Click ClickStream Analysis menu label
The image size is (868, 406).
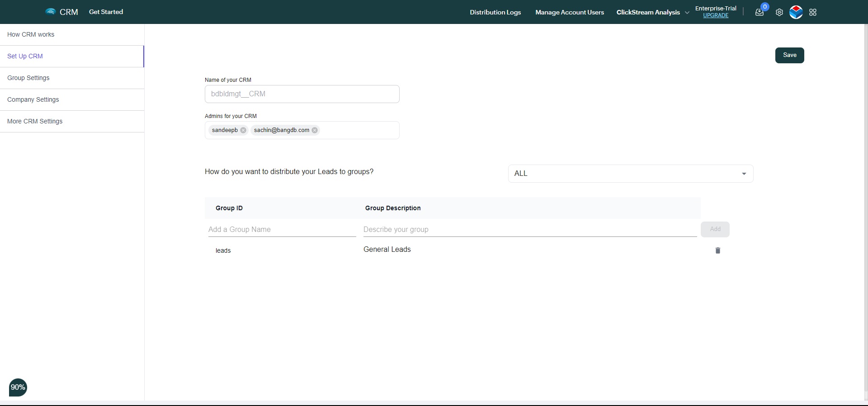pyautogui.click(x=648, y=12)
